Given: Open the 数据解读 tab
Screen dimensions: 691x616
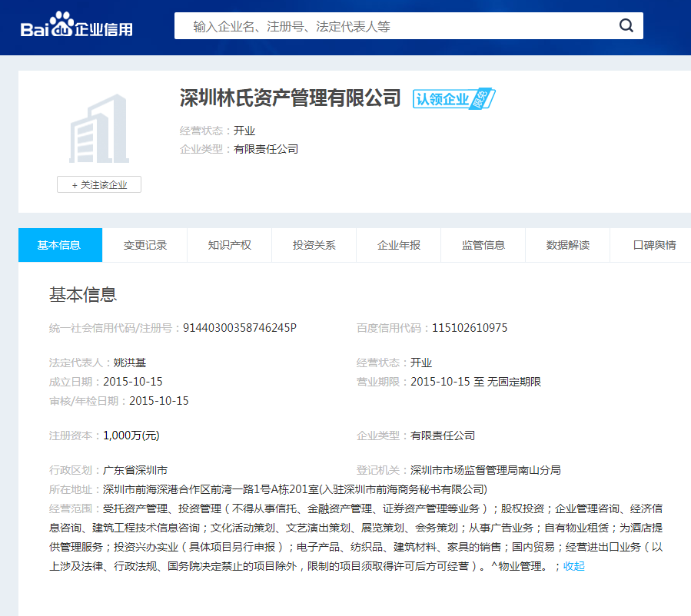Looking at the screenshot, I should pos(568,245).
